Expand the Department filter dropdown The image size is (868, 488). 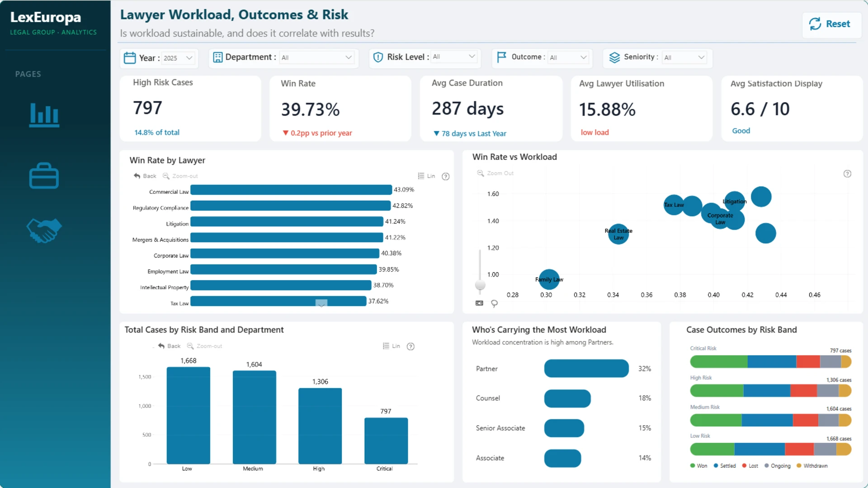316,57
